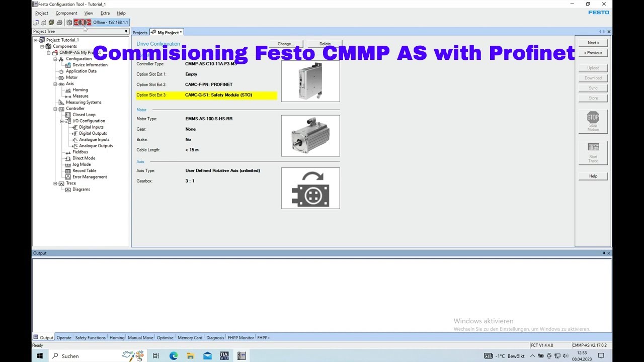Click the Change... button
Viewport: 644px width, 362px height.
coord(285,44)
